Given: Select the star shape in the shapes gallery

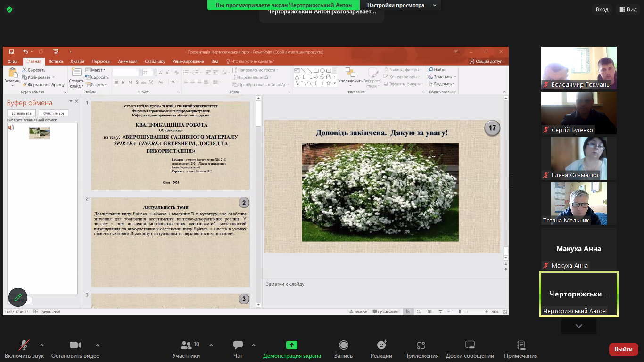Looking at the screenshot, I should [x=329, y=83].
